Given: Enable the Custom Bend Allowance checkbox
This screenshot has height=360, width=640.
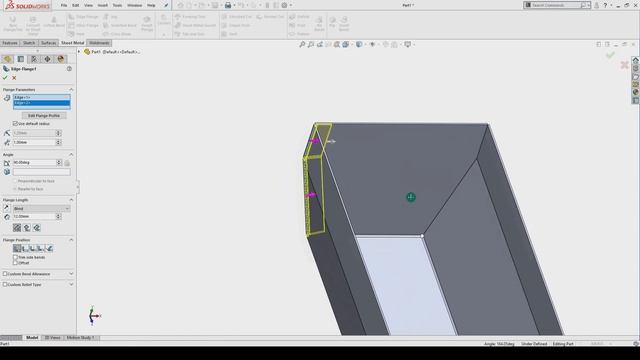Looking at the screenshot, I should pos(5,273).
